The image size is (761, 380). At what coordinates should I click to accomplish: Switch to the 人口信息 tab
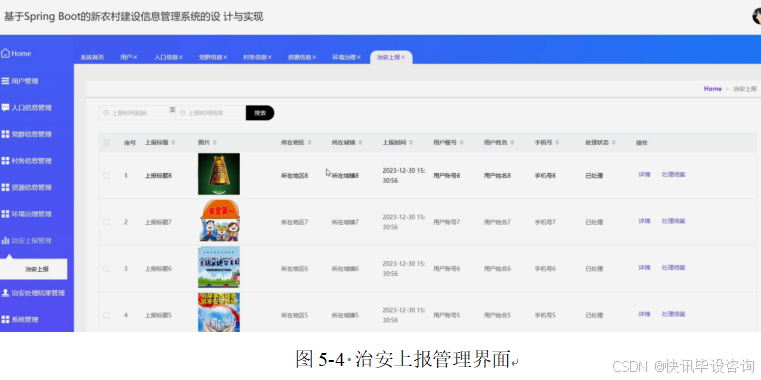coord(165,57)
